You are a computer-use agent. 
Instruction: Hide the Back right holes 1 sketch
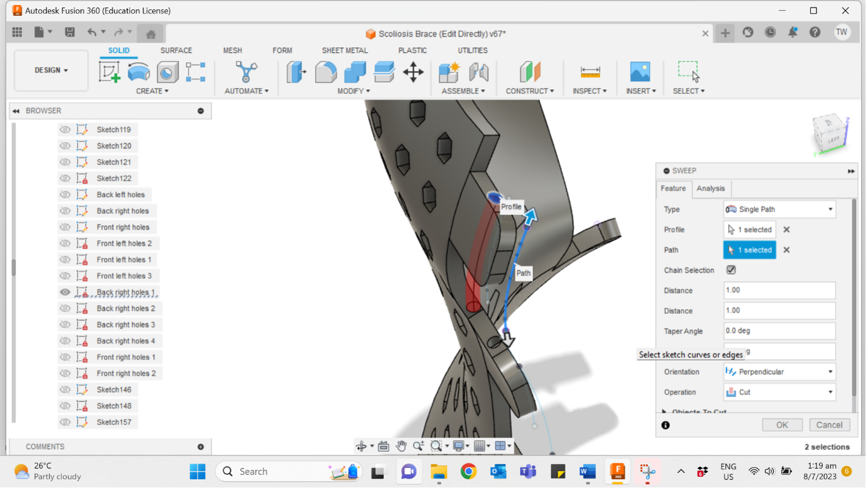[65, 292]
